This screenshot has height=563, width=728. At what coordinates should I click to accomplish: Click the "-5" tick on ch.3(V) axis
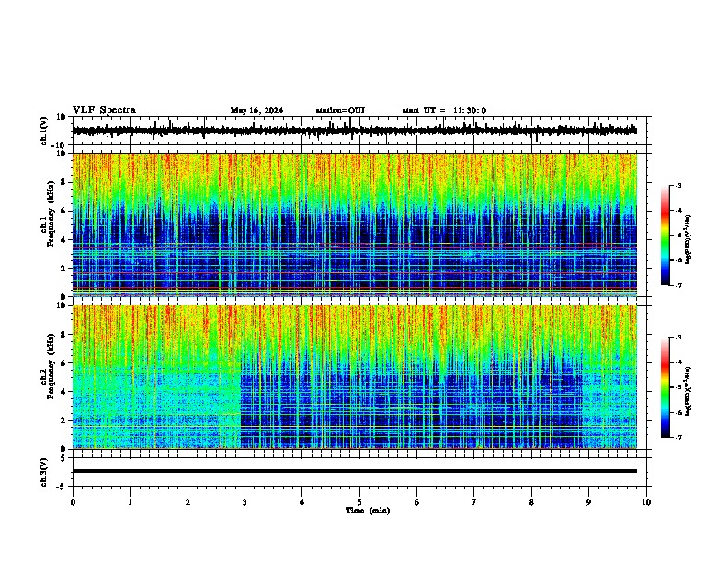coord(62,487)
